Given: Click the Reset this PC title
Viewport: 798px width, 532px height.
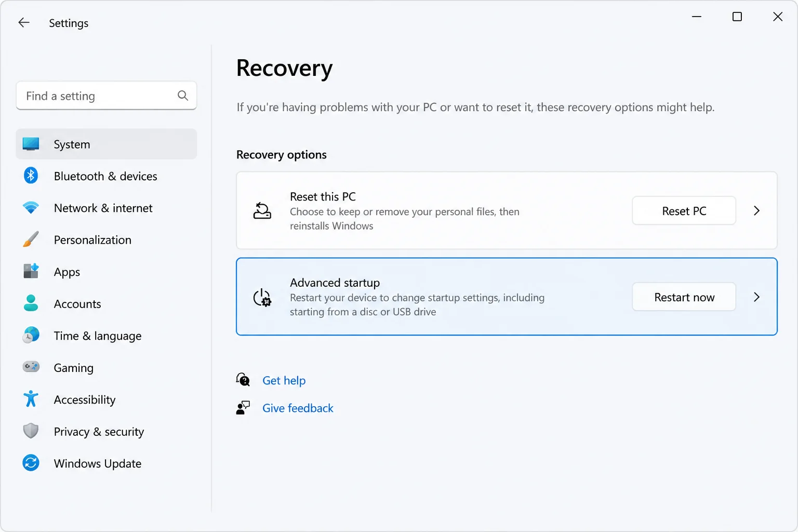Looking at the screenshot, I should (x=323, y=196).
